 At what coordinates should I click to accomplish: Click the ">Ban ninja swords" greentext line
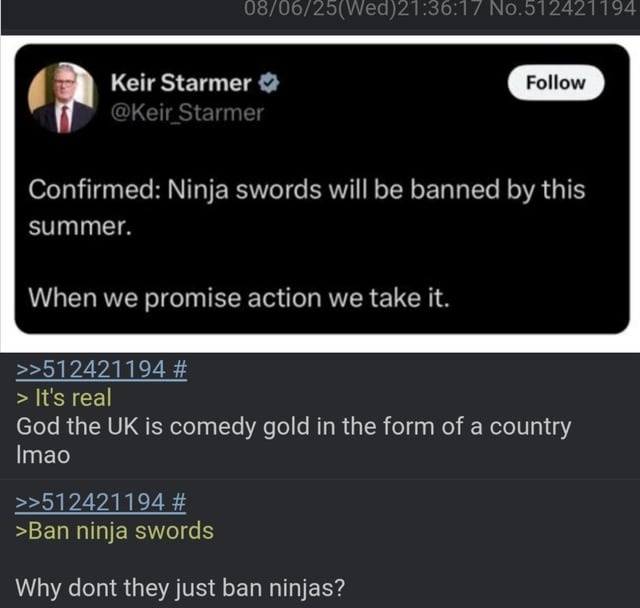[115, 530]
